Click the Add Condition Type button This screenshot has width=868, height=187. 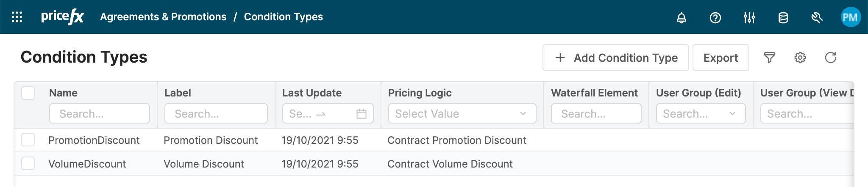(616, 58)
